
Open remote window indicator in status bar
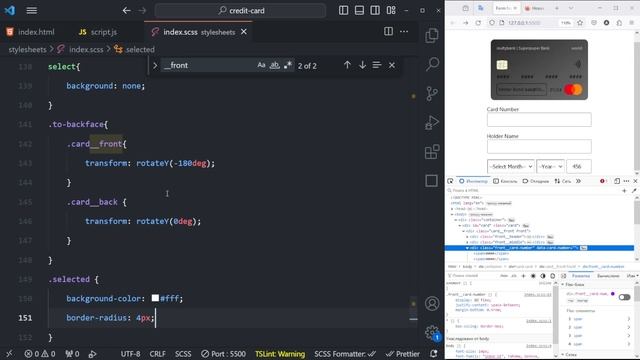(9, 354)
